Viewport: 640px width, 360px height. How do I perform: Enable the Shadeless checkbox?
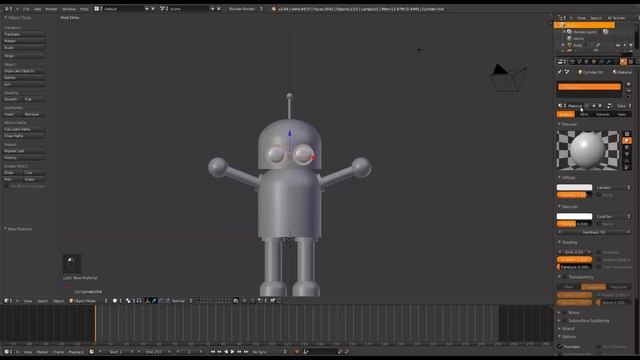point(599,252)
